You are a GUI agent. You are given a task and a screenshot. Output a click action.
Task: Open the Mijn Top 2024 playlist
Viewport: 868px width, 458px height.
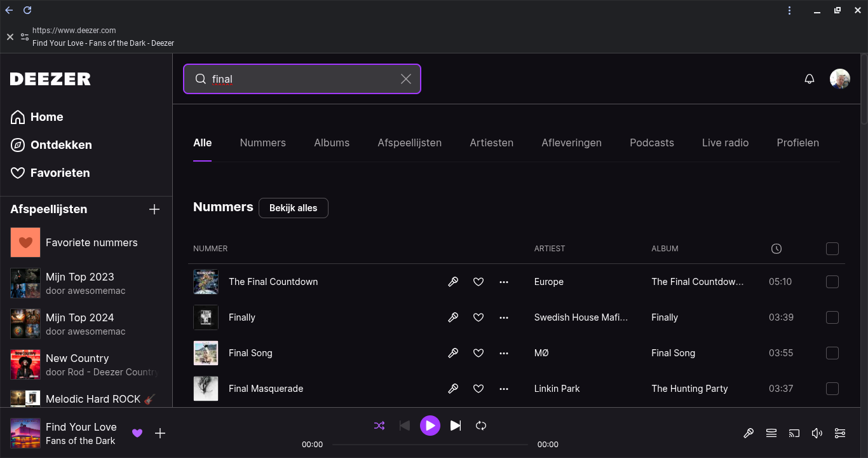[86, 324]
